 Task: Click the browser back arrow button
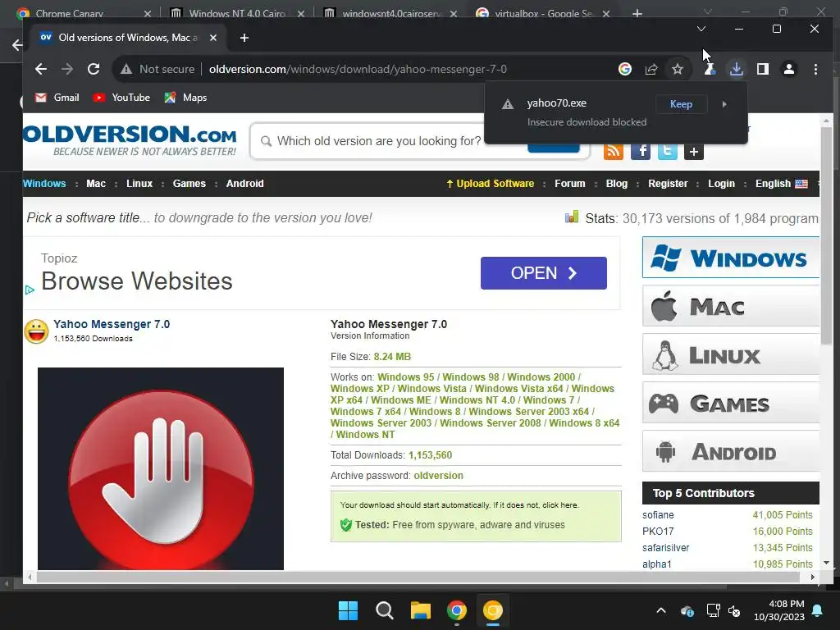pyautogui.click(x=41, y=69)
